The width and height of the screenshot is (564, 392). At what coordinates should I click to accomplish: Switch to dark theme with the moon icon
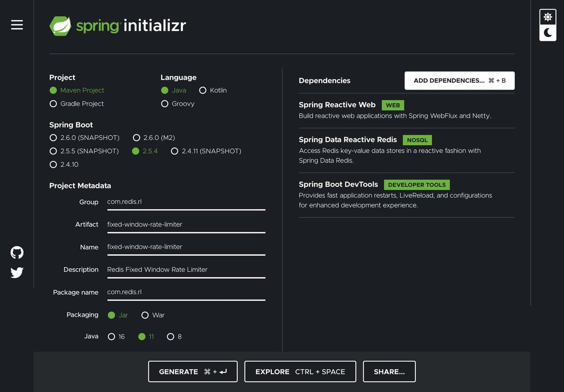click(548, 33)
